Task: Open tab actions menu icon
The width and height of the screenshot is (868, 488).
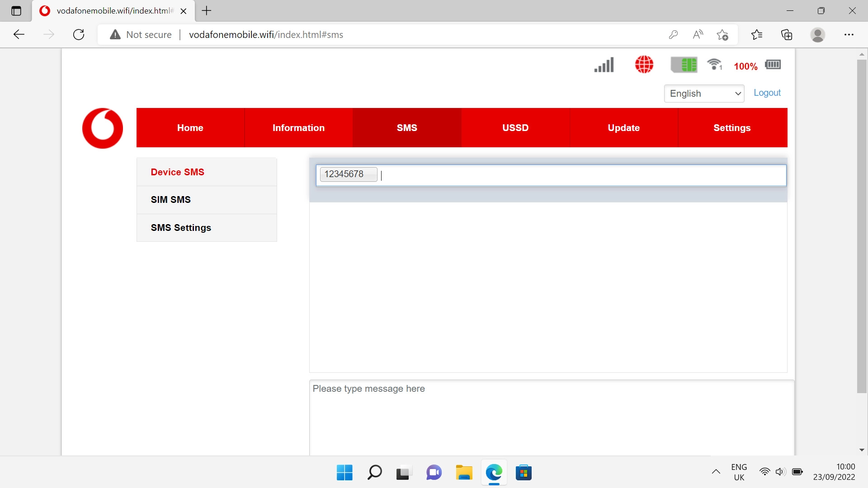Action: pos(16,11)
